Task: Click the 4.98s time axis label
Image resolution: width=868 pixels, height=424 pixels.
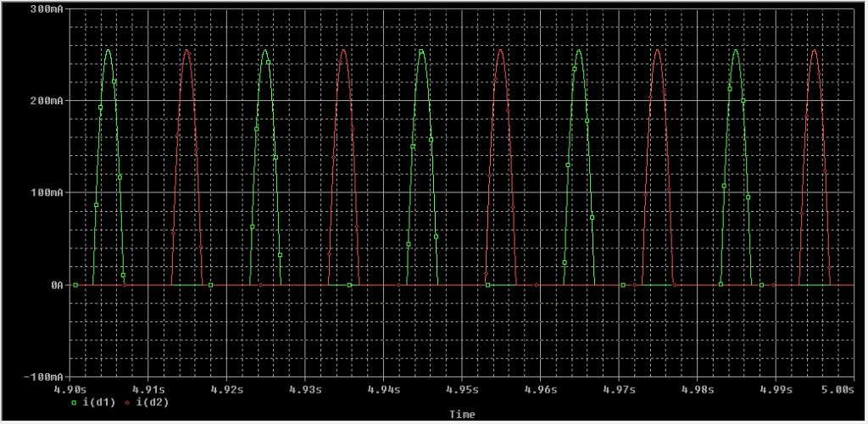Action: coord(698,390)
